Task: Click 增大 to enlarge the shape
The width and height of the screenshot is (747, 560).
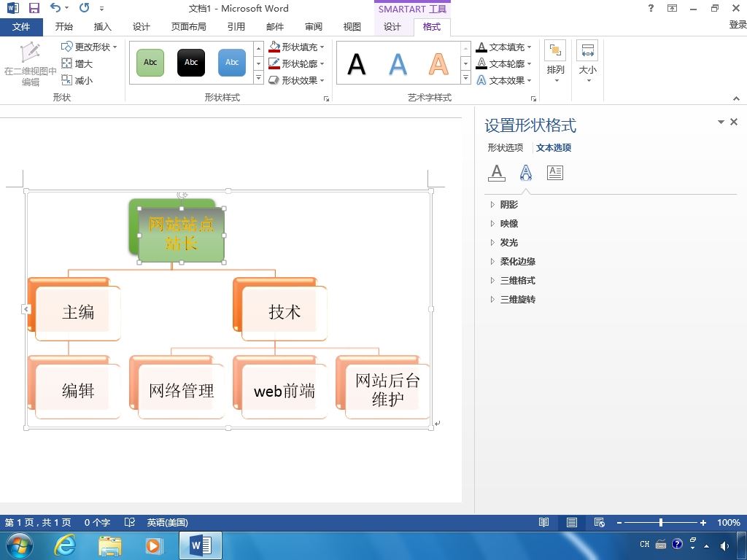Action: pyautogui.click(x=77, y=63)
